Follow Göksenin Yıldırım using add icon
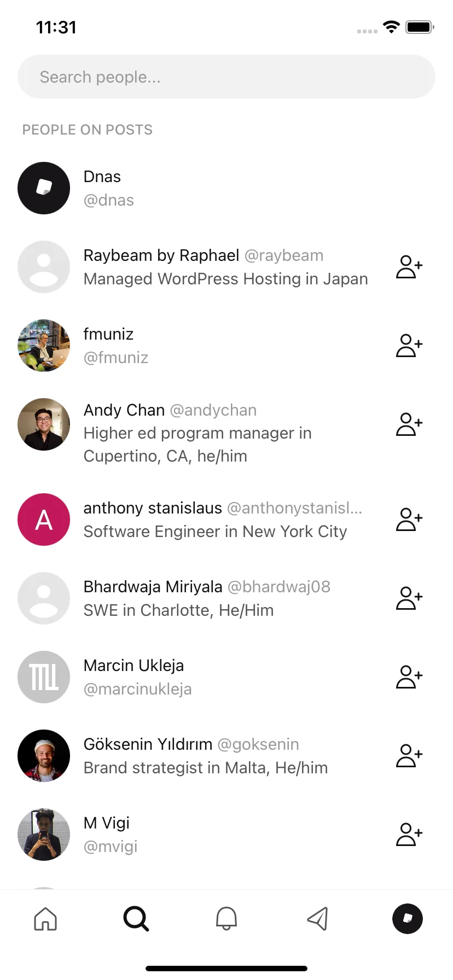Image resolution: width=453 pixels, height=980 pixels. click(x=409, y=756)
